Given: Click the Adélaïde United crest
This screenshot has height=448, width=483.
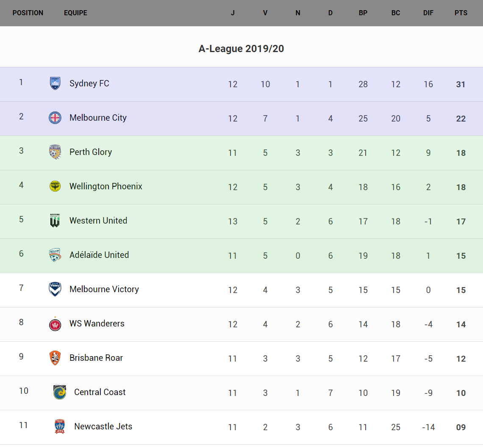Looking at the screenshot, I should (x=55, y=255).
